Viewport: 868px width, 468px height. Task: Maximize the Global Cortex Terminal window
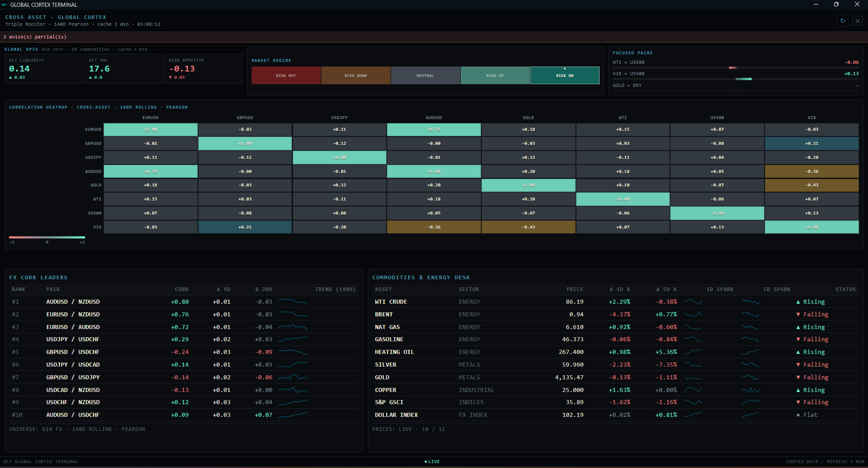click(x=836, y=5)
